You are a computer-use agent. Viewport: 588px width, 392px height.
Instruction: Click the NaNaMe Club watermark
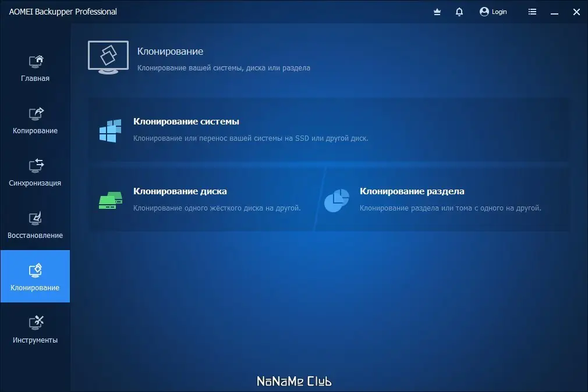coord(293,381)
